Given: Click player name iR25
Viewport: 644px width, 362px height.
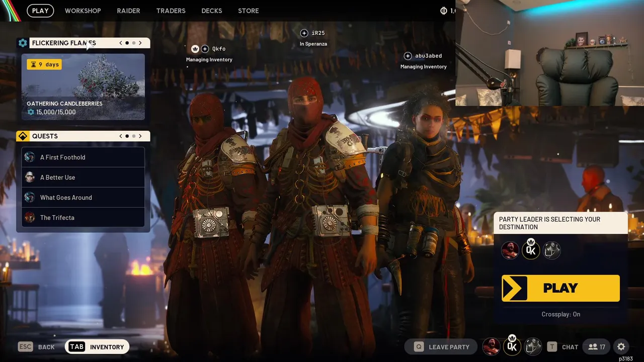Looking at the screenshot, I should point(318,33).
